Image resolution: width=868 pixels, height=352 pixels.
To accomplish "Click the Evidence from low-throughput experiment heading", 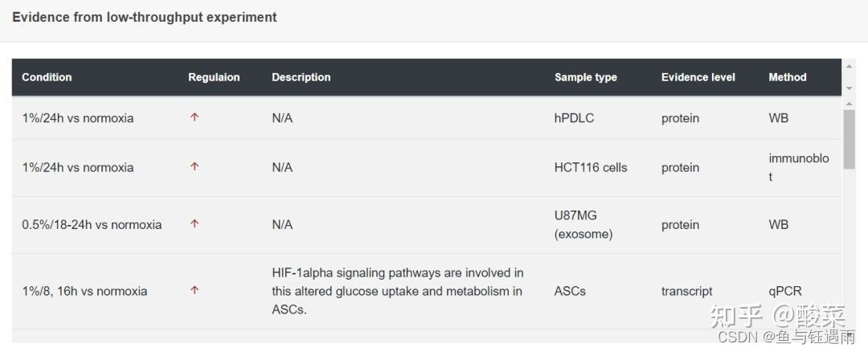I will point(145,17).
